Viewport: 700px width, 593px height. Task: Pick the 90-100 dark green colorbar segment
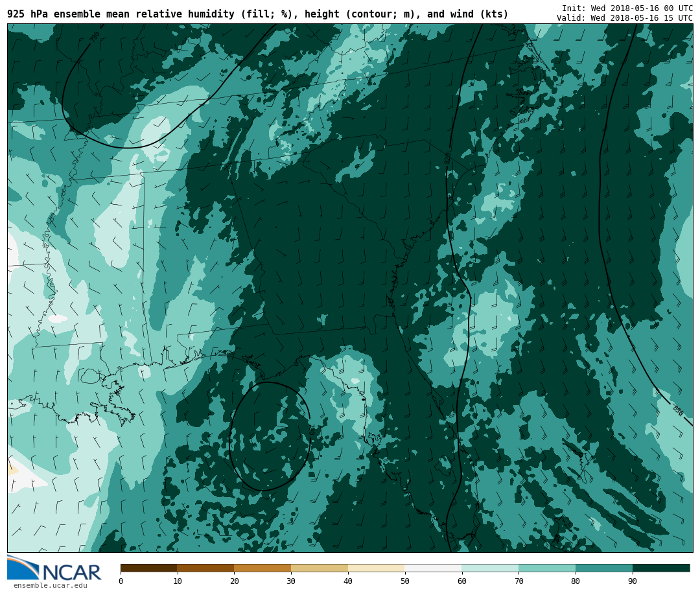[x=661, y=568]
